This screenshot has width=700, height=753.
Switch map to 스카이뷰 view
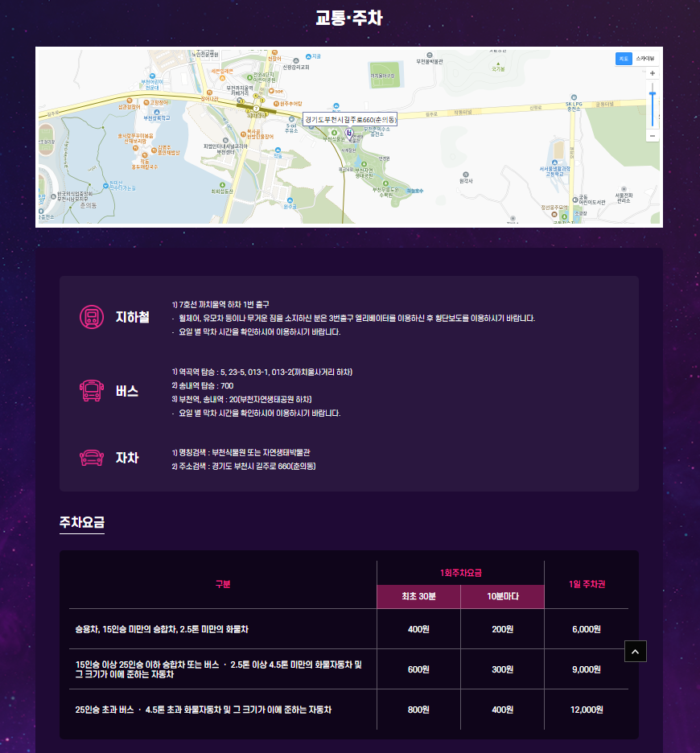[x=645, y=59]
